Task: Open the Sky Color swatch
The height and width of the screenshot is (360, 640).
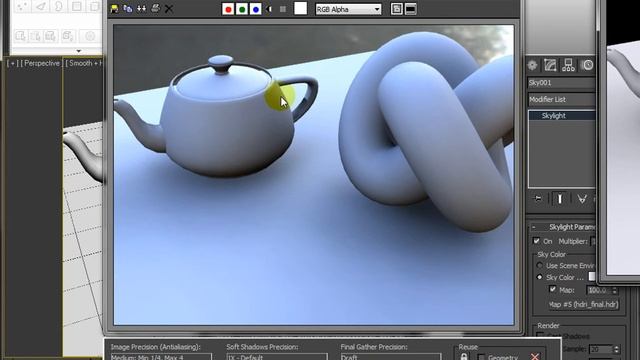Action: [592, 277]
